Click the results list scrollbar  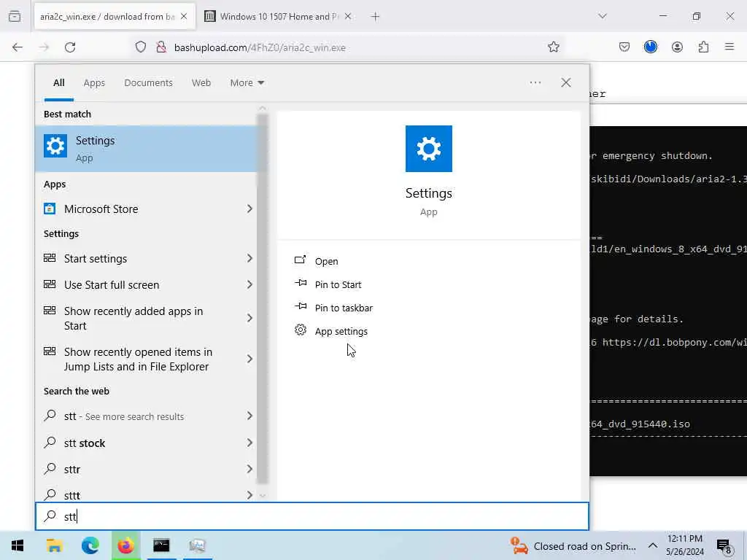click(262, 299)
